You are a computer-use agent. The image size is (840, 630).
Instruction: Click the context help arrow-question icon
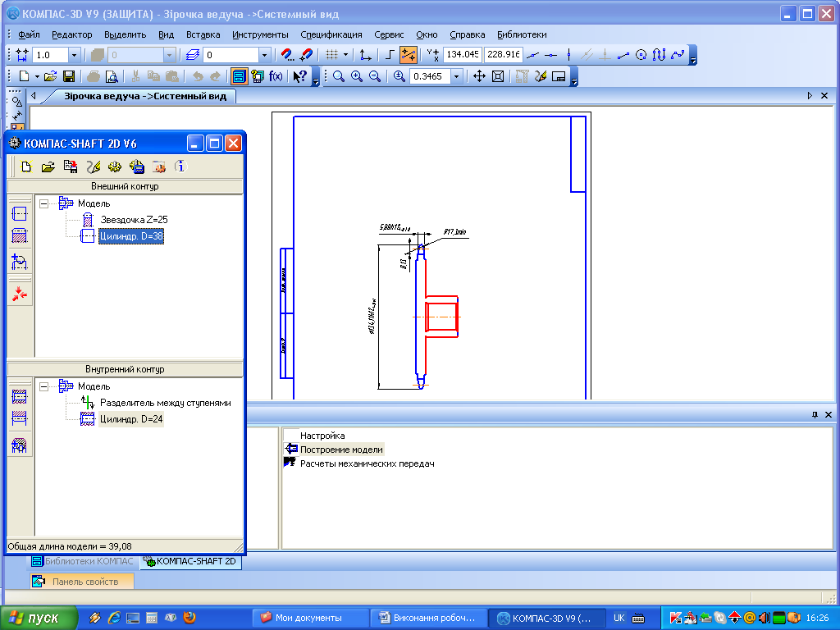[299, 76]
